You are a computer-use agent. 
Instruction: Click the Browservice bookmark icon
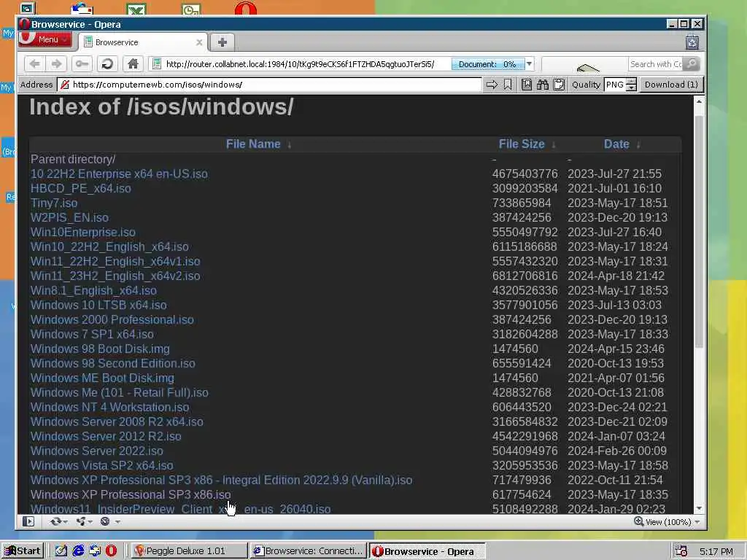click(508, 85)
